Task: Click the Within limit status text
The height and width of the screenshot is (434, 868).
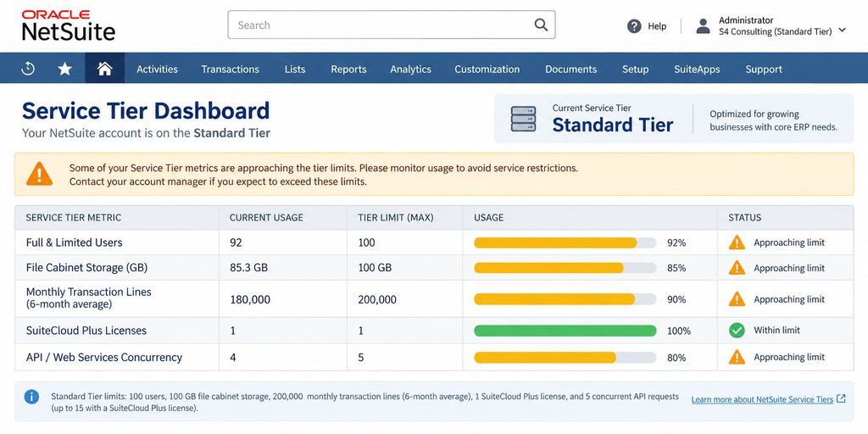Action: pos(776,330)
